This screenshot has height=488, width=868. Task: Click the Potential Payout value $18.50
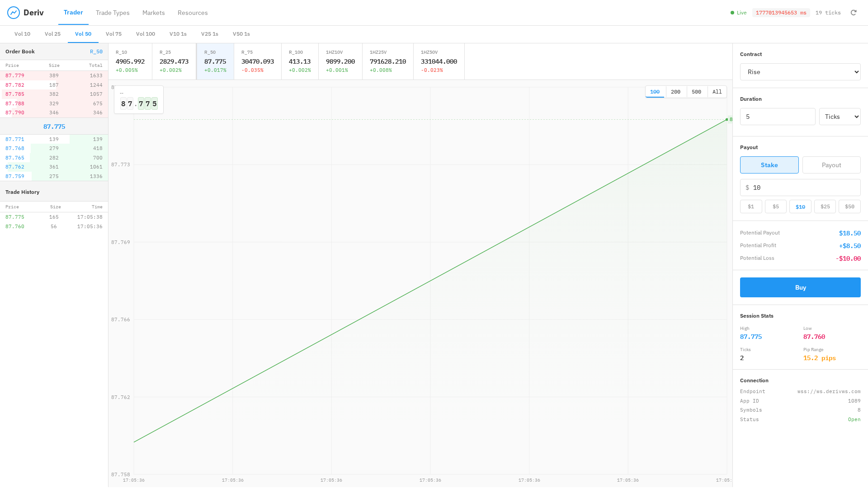pyautogui.click(x=850, y=233)
